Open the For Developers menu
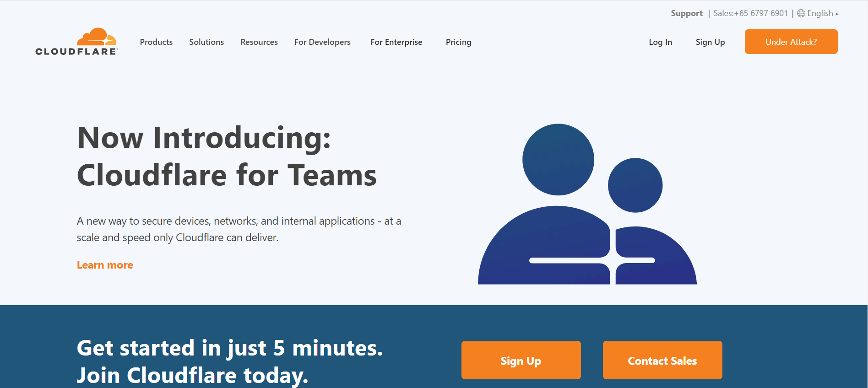This screenshot has height=388, width=868. pyautogui.click(x=322, y=42)
